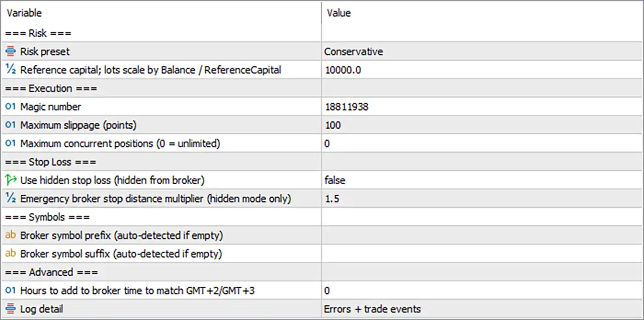Edit the Maximum slippage value 100
This screenshot has height=320, width=644.
click(x=482, y=125)
